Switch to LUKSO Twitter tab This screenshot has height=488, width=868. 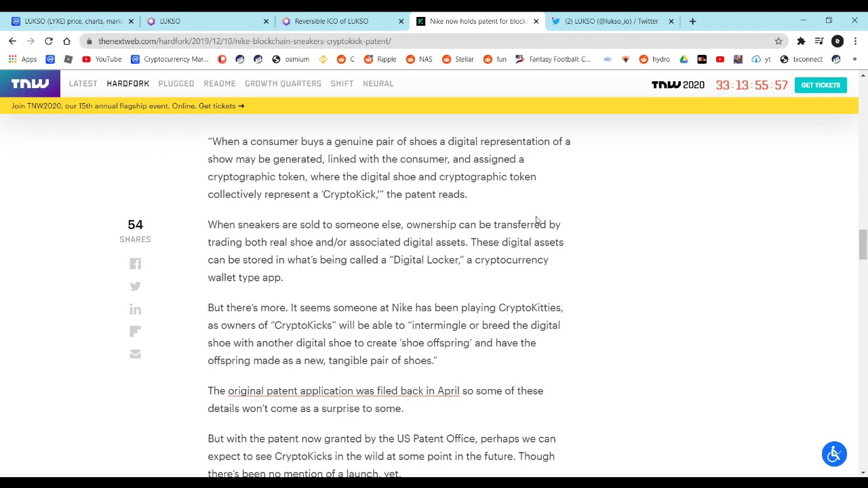point(612,21)
